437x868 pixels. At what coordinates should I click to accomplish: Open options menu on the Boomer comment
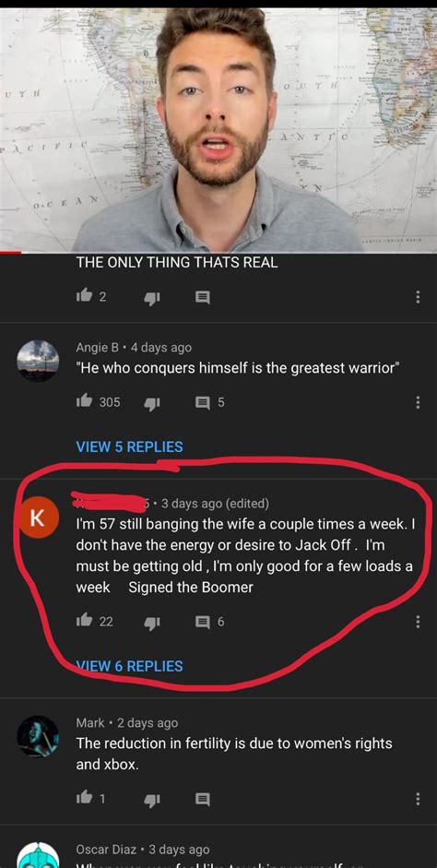[418, 622]
